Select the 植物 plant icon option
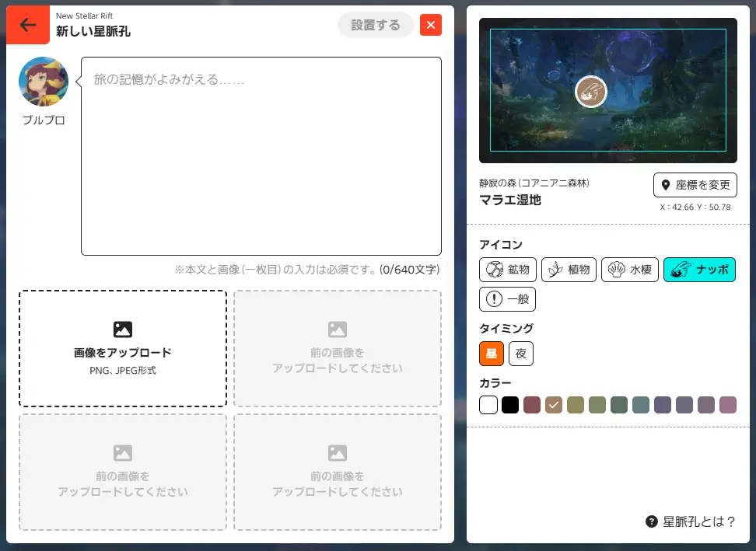756x551 pixels. coord(569,270)
